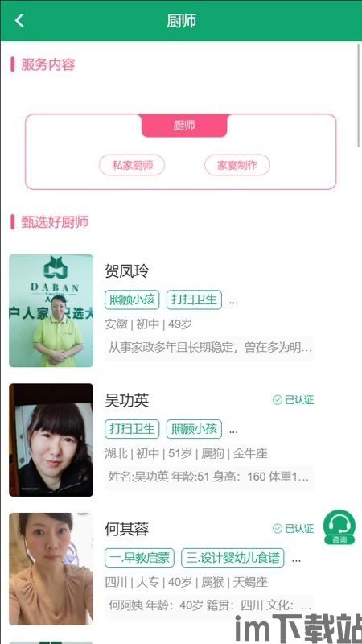Tap 已认证 check icon next to 吴功英
The height and width of the screenshot is (644, 362).
278,399
